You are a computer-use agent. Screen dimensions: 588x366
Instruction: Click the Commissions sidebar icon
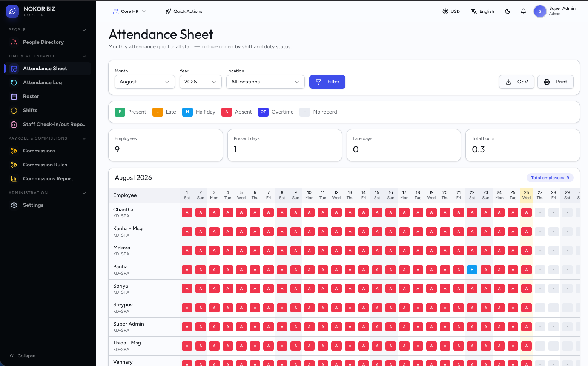[14, 151]
